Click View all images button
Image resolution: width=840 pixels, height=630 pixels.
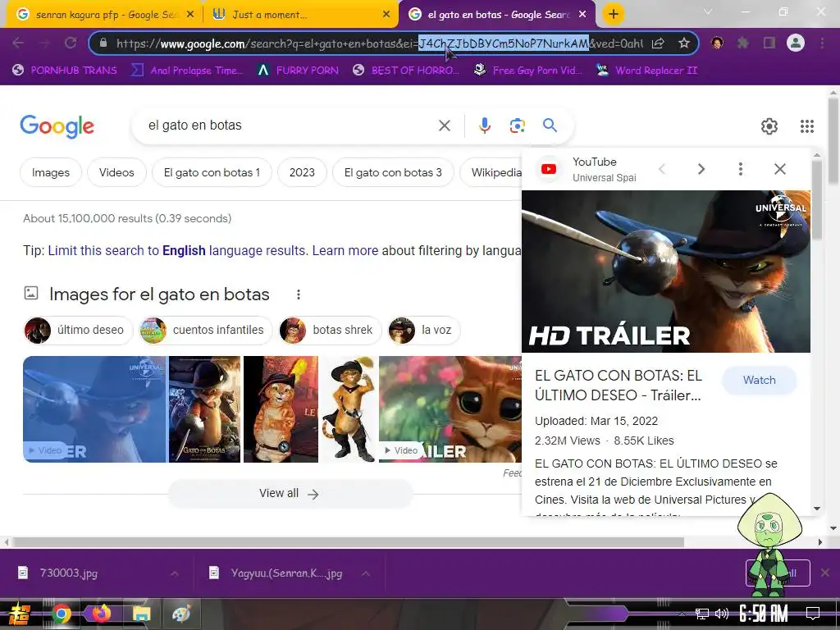(x=290, y=493)
